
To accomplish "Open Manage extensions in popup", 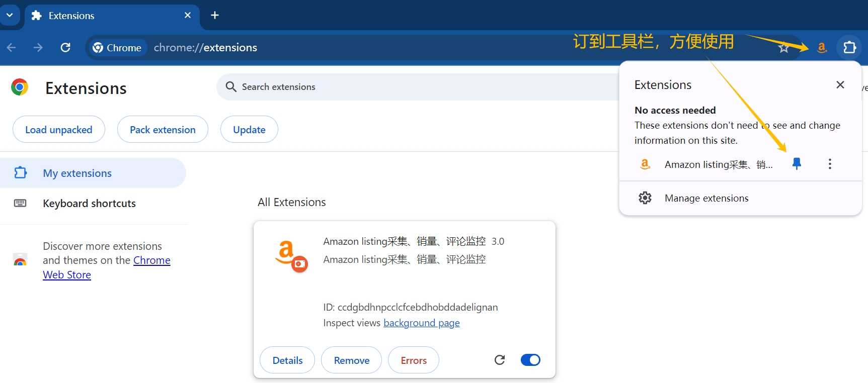I will tap(740, 198).
